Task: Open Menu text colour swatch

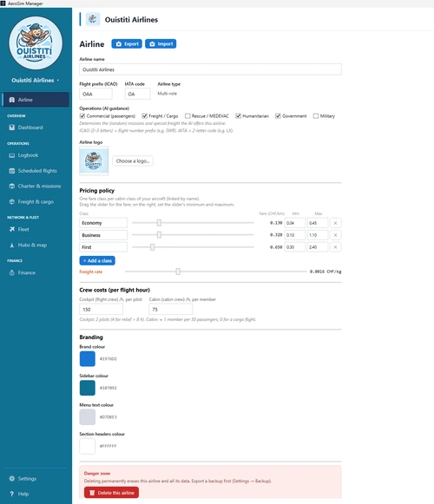Action: [x=88, y=417]
